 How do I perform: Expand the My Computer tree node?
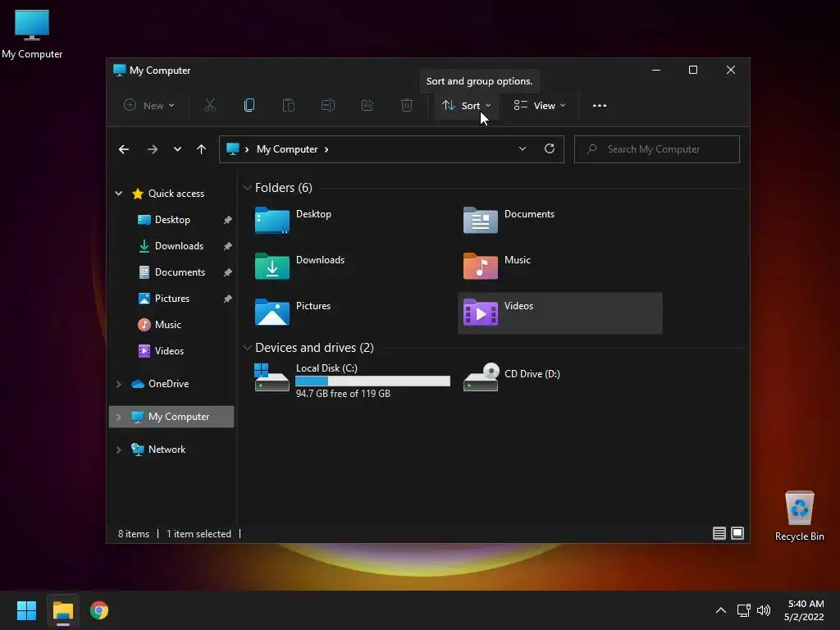(118, 417)
